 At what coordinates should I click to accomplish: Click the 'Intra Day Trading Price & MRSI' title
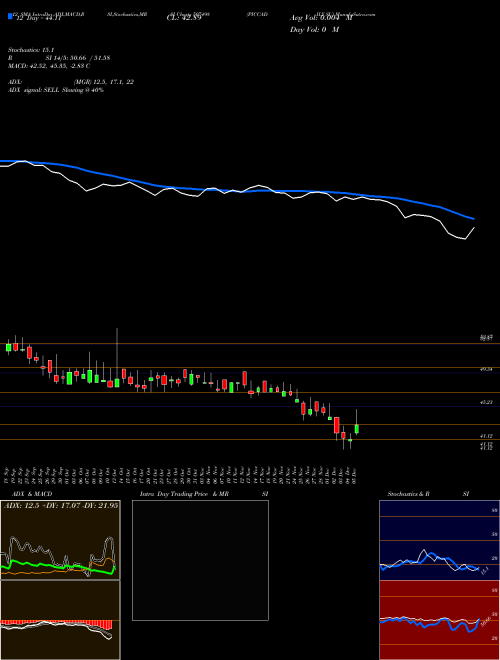pyautogui.click(x=204, y=494)
